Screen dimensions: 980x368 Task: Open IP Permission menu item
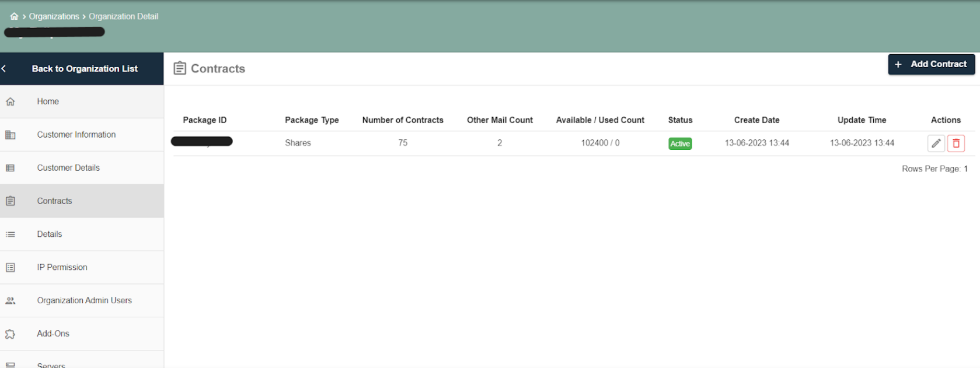coord(82,268)
